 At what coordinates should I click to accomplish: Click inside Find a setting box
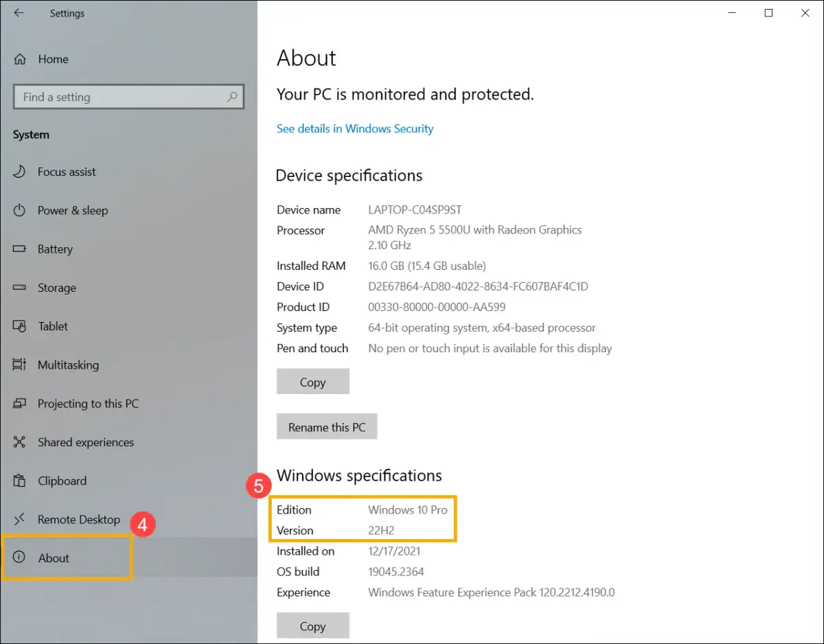120,97
